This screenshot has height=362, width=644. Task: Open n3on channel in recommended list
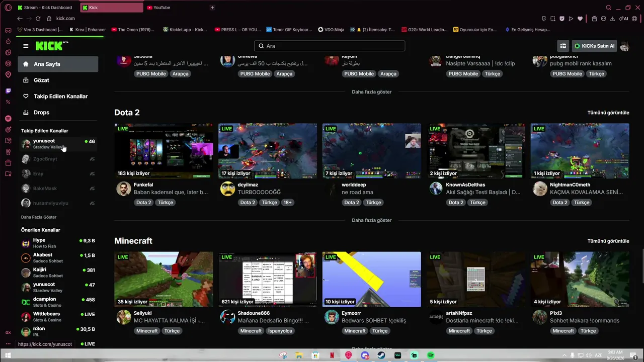(58, 331)
